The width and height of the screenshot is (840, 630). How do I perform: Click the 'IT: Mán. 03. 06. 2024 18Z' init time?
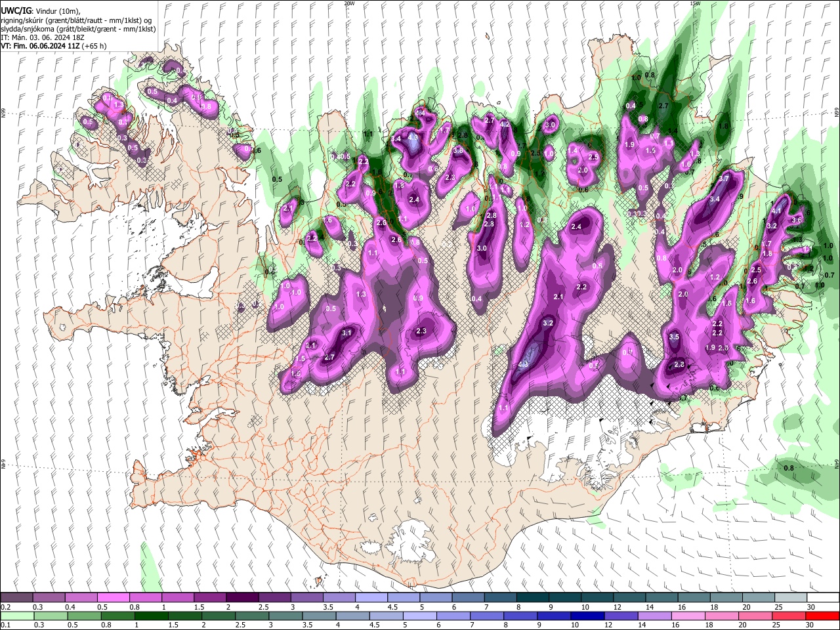click(x=41, y=37)
